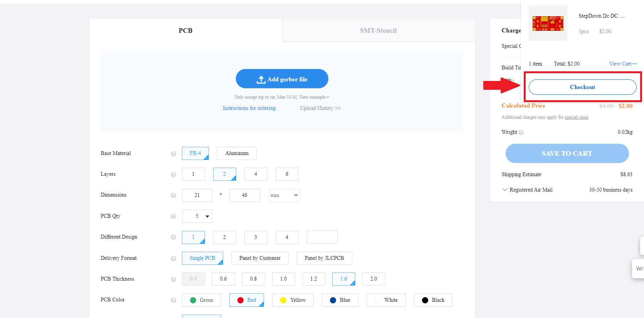The image size is (644, 318).
Task: Choose 4 layers
Action: click(256, 174)
